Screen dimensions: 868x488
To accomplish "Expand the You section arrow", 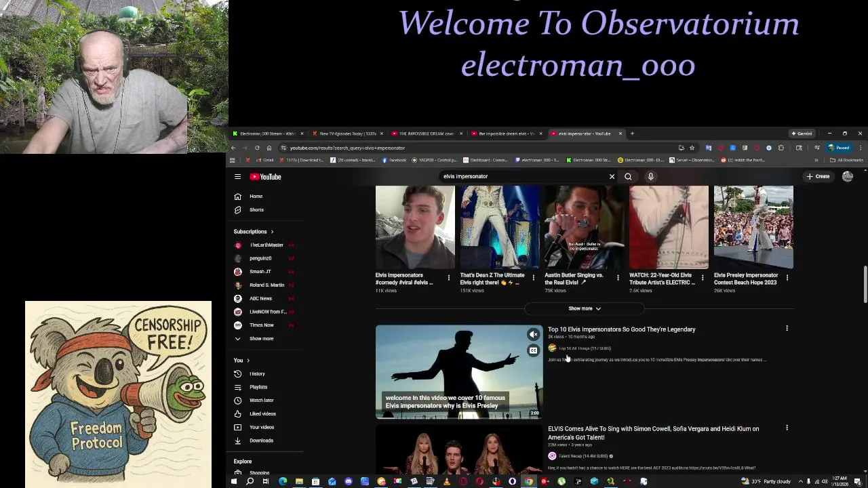I will [248, 361].
